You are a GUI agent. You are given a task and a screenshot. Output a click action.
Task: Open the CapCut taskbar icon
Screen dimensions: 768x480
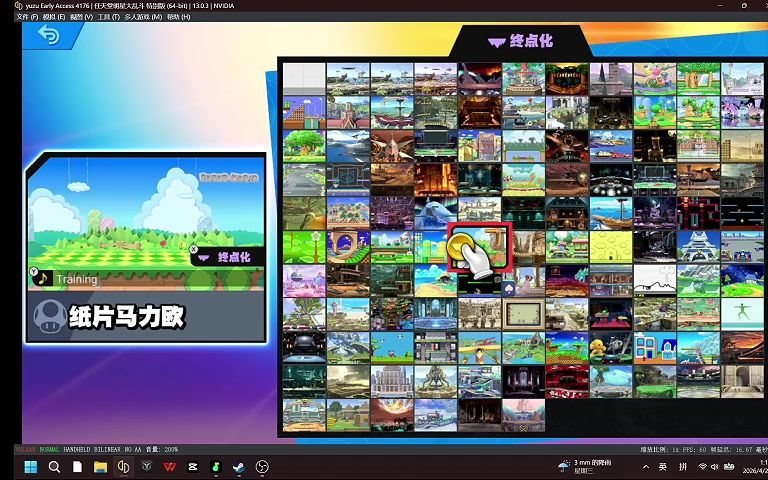192,467
